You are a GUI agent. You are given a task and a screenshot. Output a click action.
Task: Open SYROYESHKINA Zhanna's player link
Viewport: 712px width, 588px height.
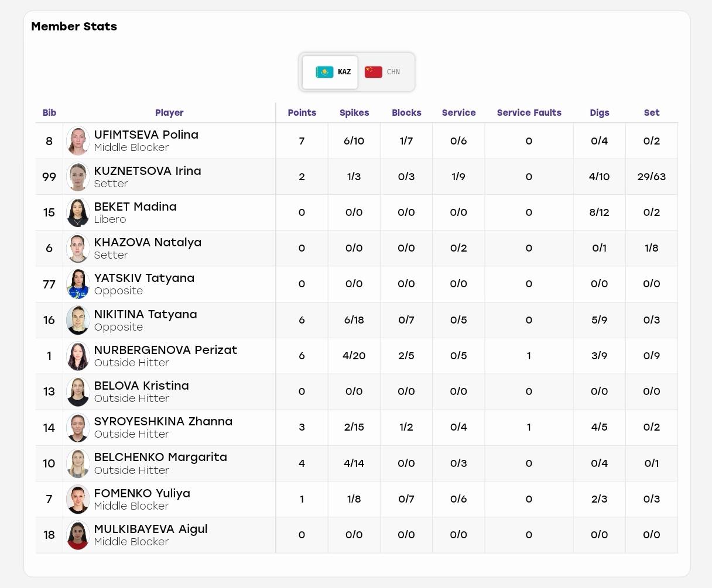pos(163,421)
